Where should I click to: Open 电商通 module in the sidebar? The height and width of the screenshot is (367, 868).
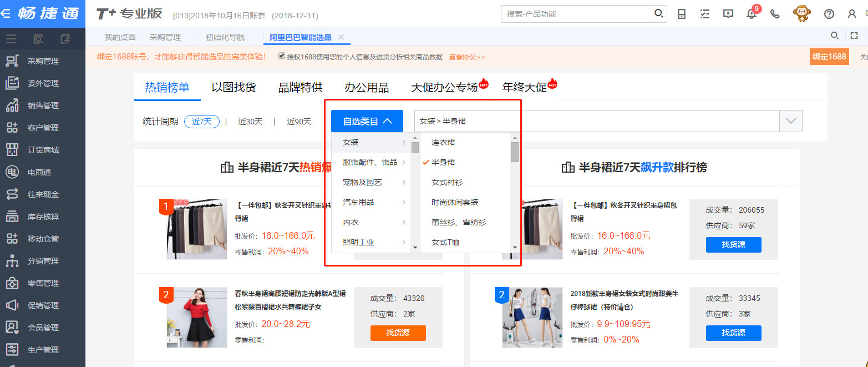pyautogui.click(x=43, y=172)
